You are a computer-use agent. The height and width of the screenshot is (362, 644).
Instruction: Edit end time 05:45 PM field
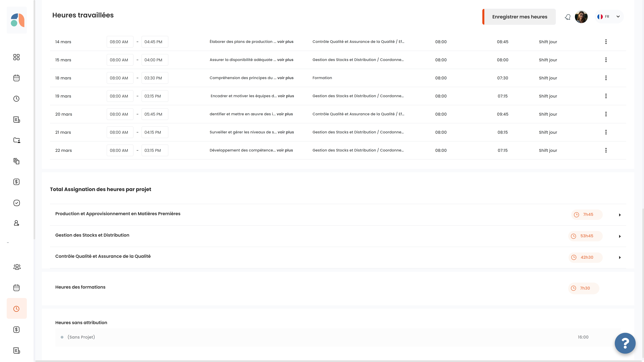[155, 114]
